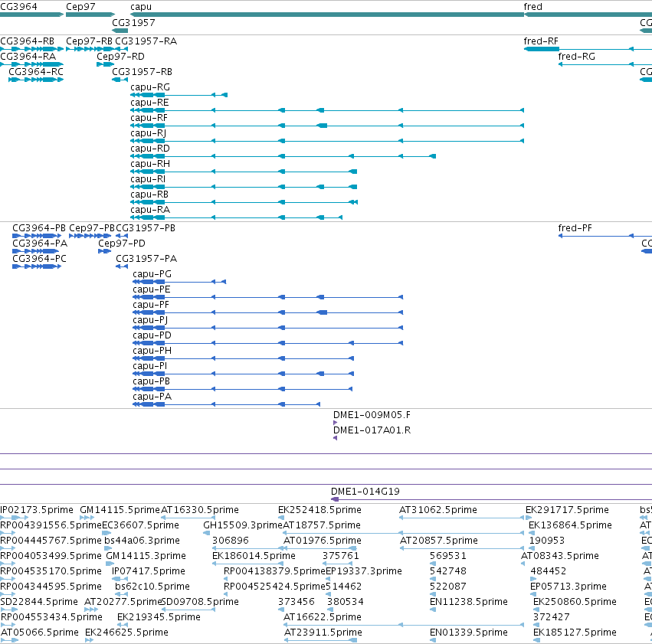Image resolution: width=652 pixels, height=644 pixels.
Task: Select protein capu-PD
Action: 152,335
